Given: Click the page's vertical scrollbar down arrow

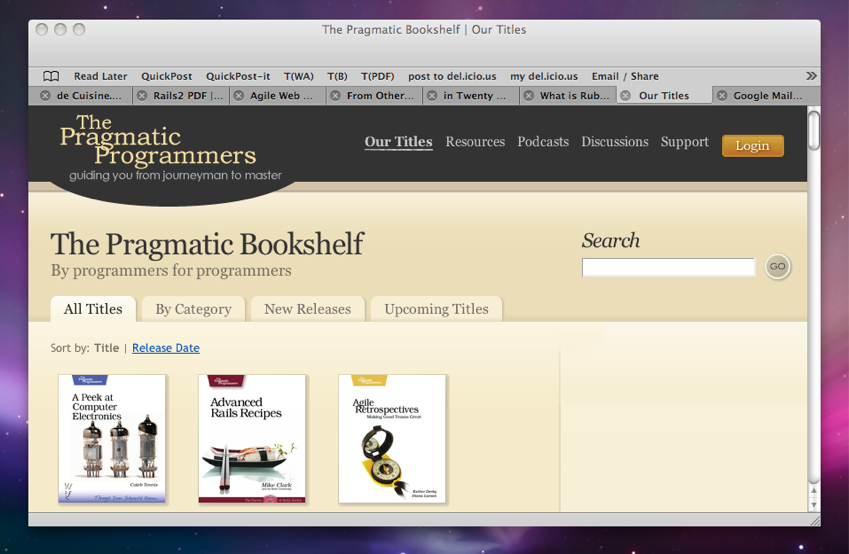Looking at the screenshot, I should coord(813,505).
